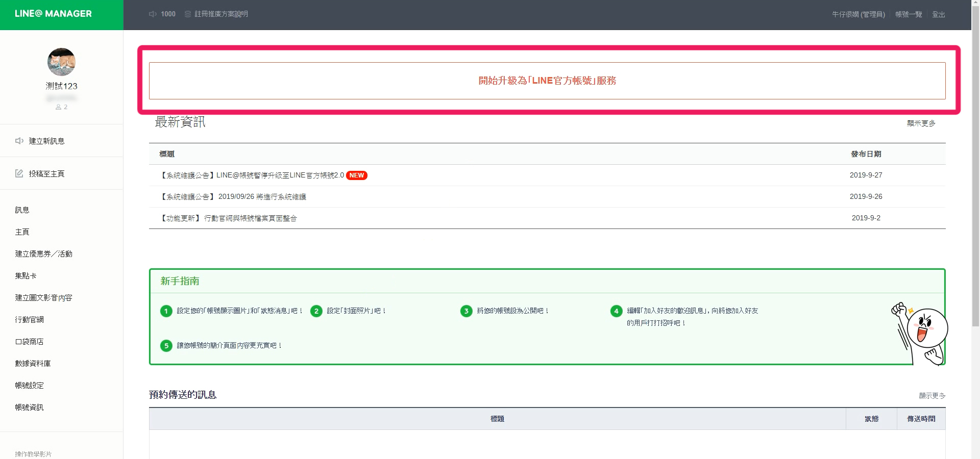Click 顯示更多 beside 最新資訊

[x=921, y=123]
